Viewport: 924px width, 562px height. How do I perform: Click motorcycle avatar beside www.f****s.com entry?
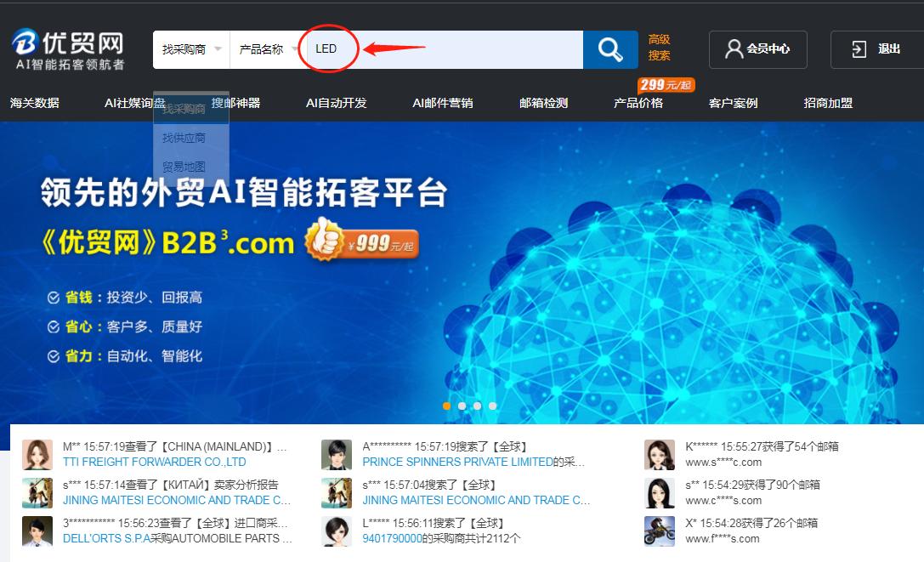tap(659, 531)
